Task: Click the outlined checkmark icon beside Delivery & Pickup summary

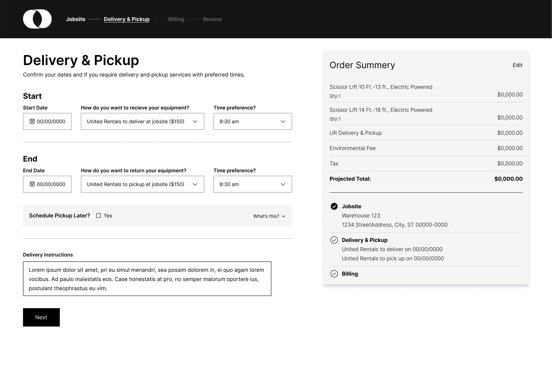Action: click(334, 240)
